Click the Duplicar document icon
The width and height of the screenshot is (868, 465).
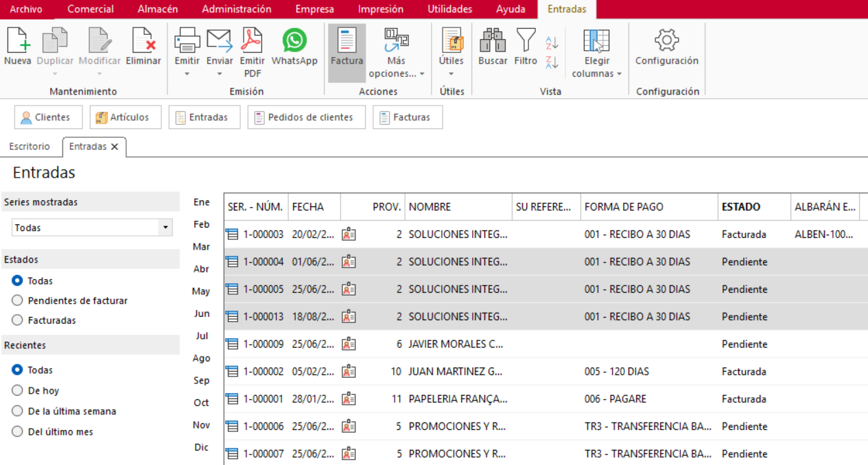55,40
